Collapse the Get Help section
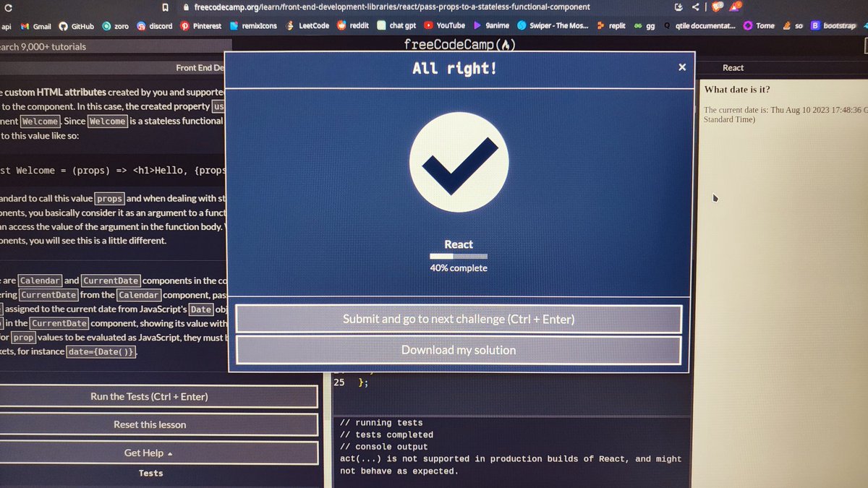Screen dimensions: 868x488 tap(150, 453)
